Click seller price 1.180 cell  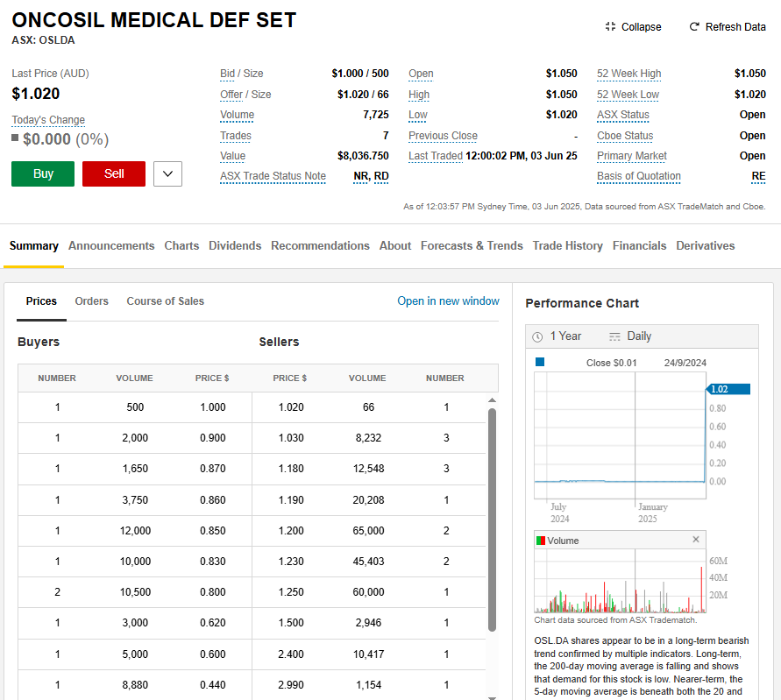pyautogui.click(x=291, y=469)
